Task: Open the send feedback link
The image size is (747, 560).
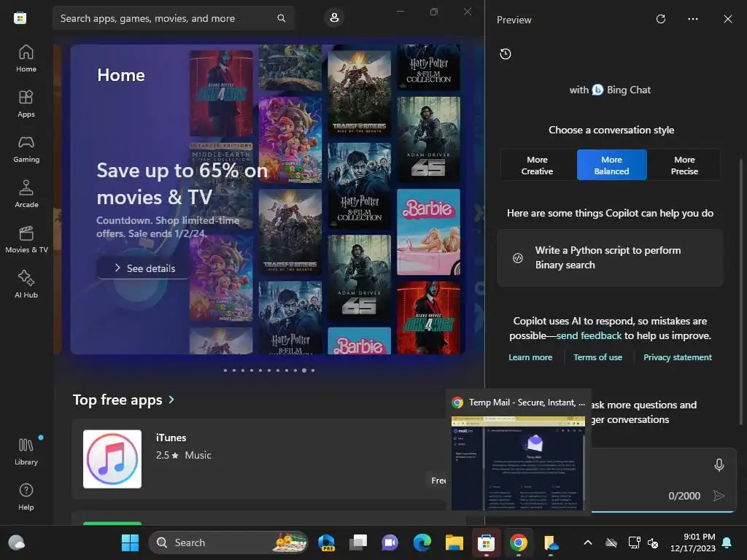Action: point(589,335)
